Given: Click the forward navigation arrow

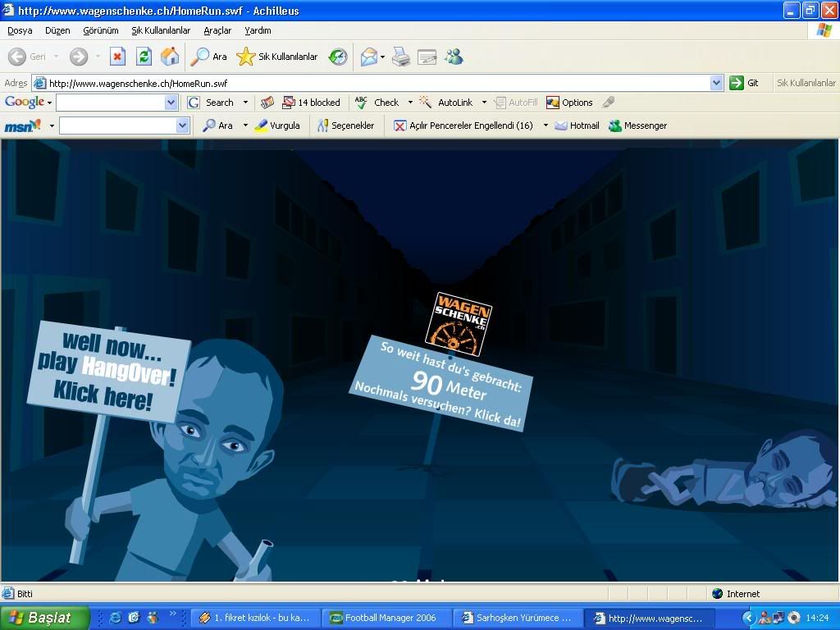Looking at the screenshot, I should click(79, 57).
